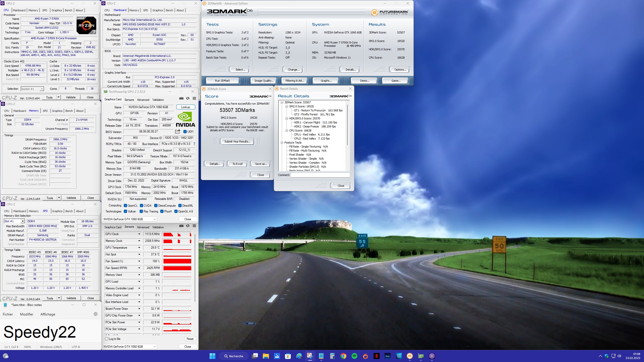644x362 pixels.
Task: Switch to GPU-Z taskbar icon
Action: click(x=421, y=356)
